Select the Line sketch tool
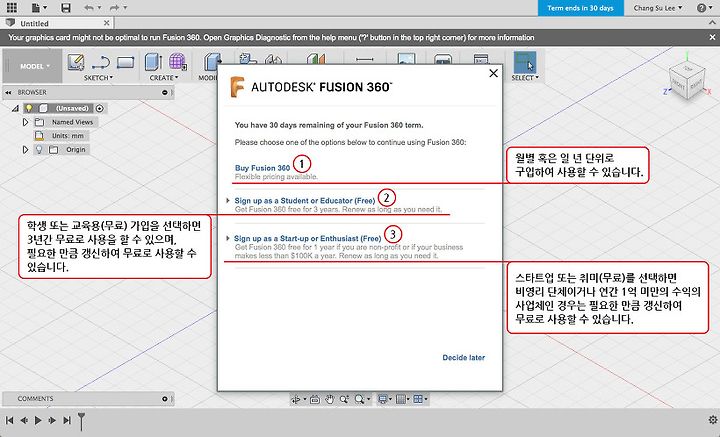Image resolution: width=720 pixels, height=437 pixels. click(101, 62)
